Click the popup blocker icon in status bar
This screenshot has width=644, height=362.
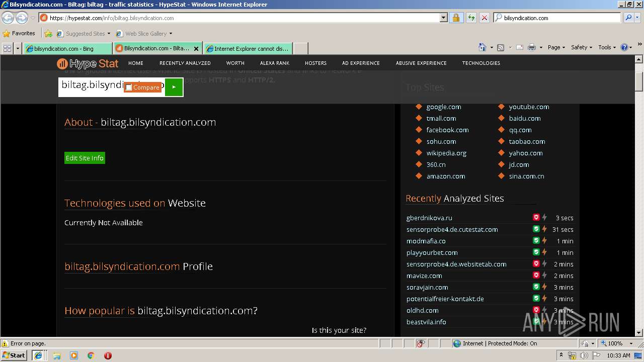[421, 343]
